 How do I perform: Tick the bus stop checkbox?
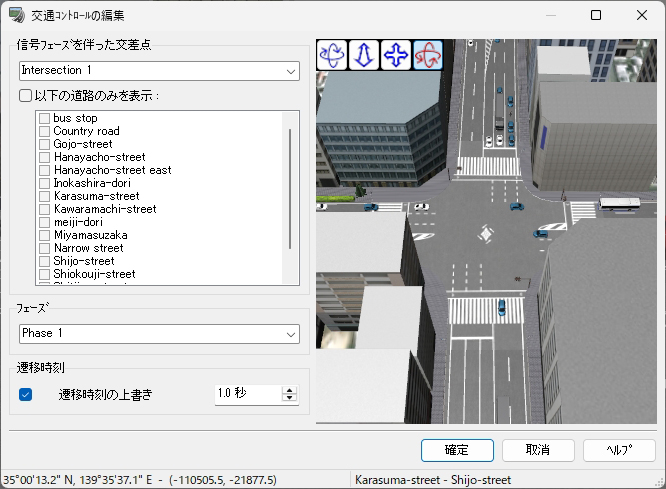[44, 118]
